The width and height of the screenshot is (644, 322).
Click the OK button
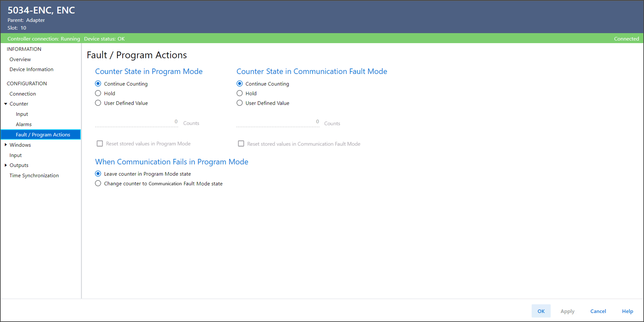(x=541, y=311)
